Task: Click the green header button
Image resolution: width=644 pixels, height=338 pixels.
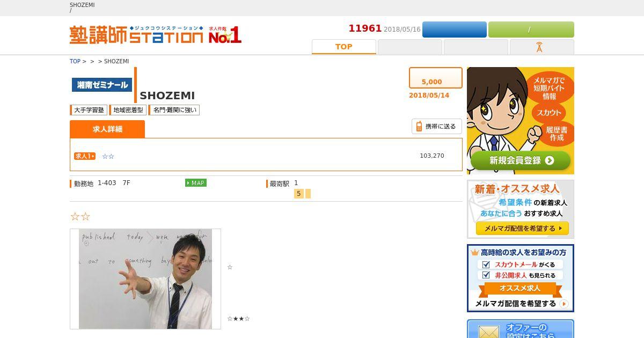Action: [531, 30]
